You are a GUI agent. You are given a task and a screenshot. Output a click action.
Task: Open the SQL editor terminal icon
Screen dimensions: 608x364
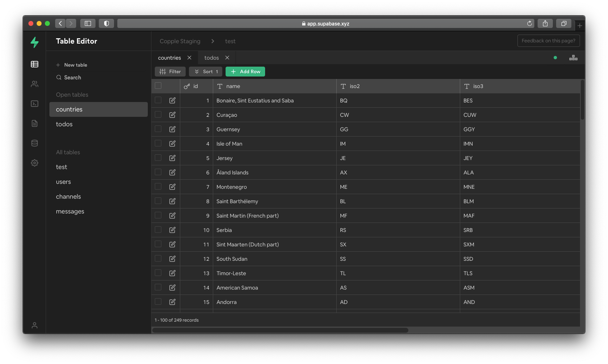35,104
